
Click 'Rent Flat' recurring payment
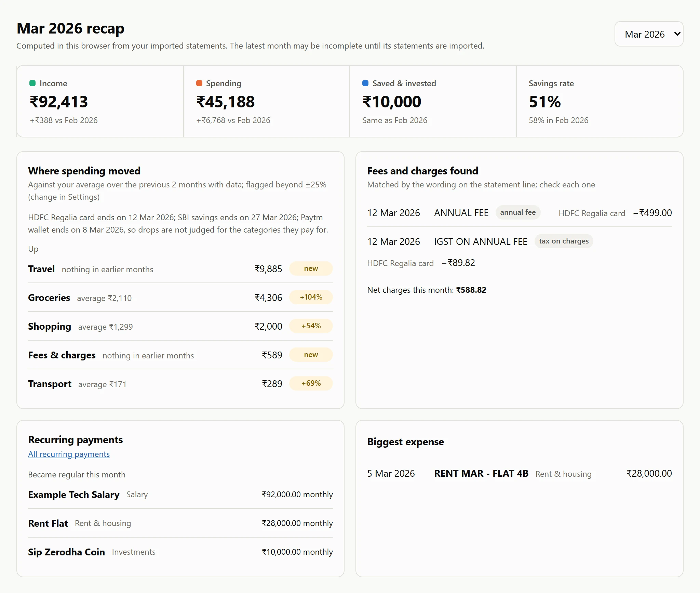pos(48,524)
